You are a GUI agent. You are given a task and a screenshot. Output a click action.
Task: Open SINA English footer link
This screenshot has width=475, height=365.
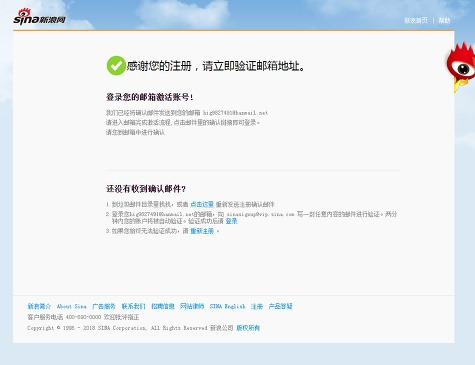tap(228, 306)
